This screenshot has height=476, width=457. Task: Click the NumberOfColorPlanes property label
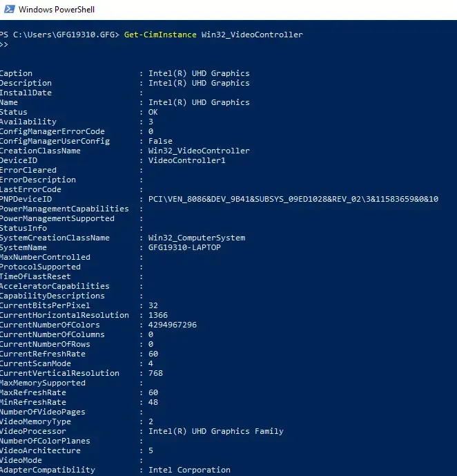(x=45, y=441)
